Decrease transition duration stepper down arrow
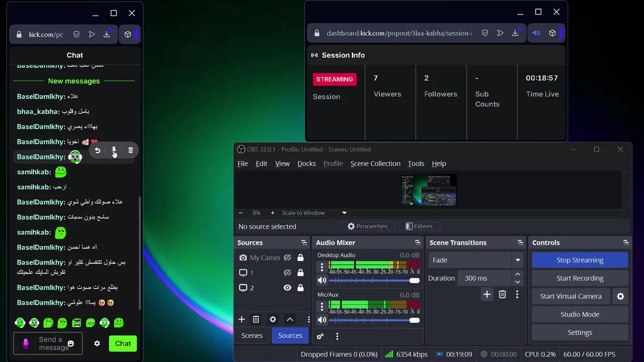644x362 pixels. pos(517,282)
